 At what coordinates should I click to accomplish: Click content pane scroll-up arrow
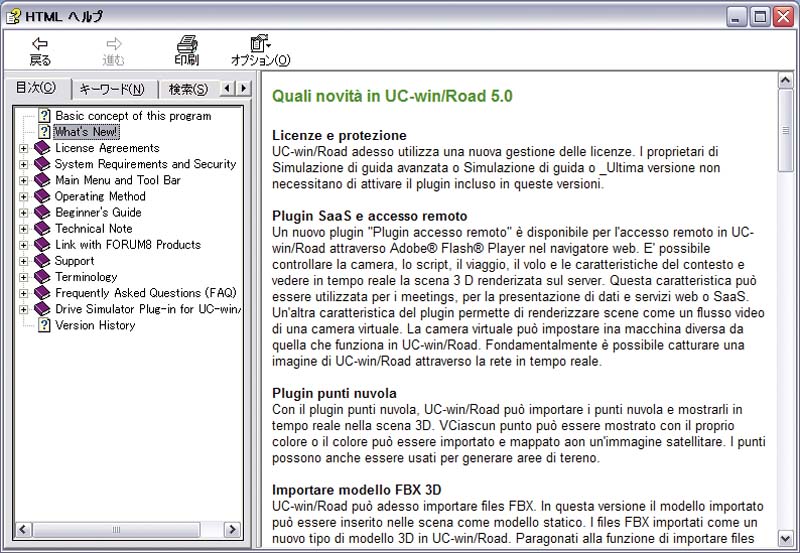coord(785,80)
